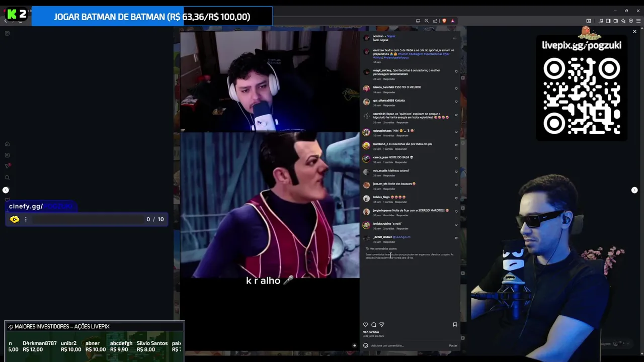The width and height of the screenshot is (644, 362).
Task: Click the Instagram home icon in left sidebar
Action: coord(7,144)
